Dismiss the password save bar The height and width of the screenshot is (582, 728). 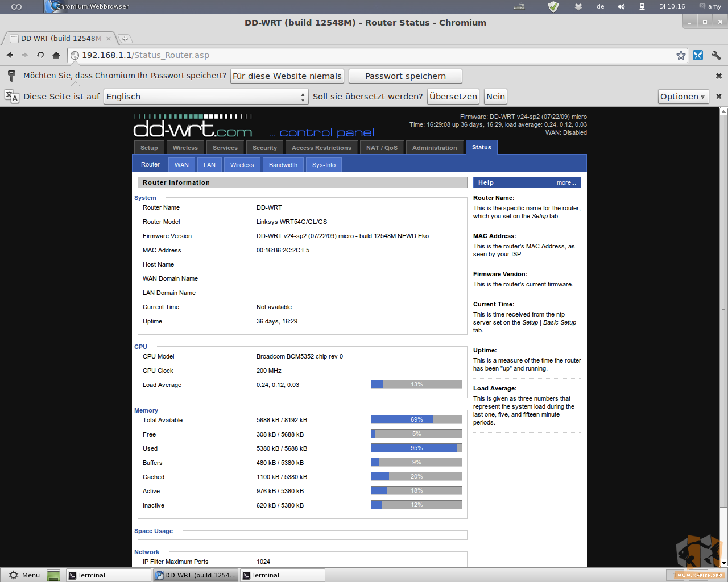point(719,76)
